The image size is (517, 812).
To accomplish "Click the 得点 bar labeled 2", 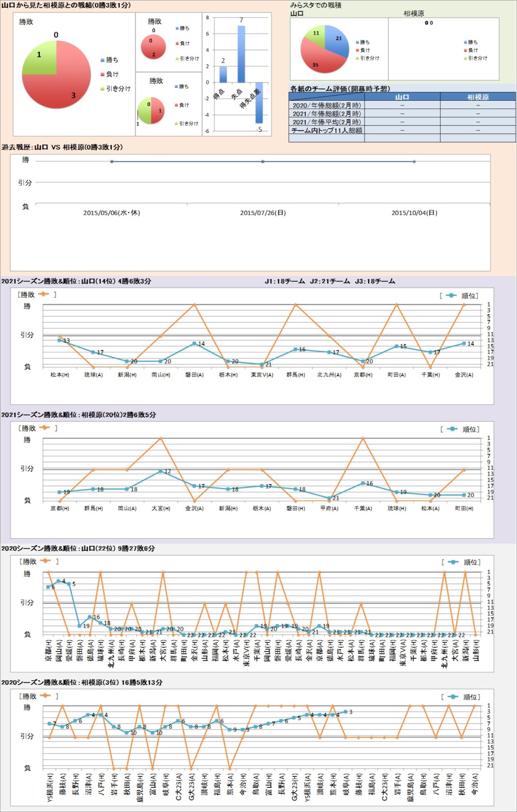I will tap(223, 74).
